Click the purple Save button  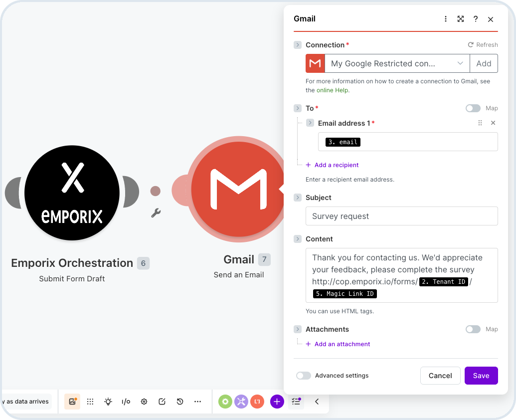[x=481, y=376]
